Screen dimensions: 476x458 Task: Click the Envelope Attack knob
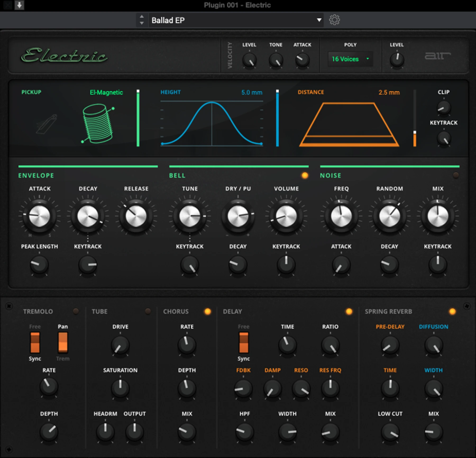click(39, 216)
